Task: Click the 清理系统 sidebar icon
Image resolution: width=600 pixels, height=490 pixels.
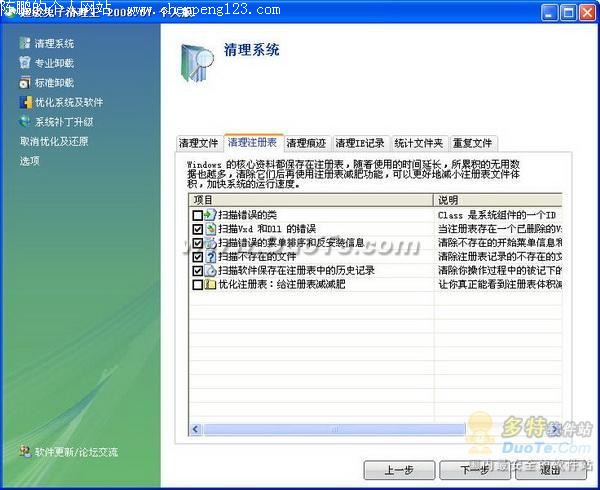Action: point(25,44)
